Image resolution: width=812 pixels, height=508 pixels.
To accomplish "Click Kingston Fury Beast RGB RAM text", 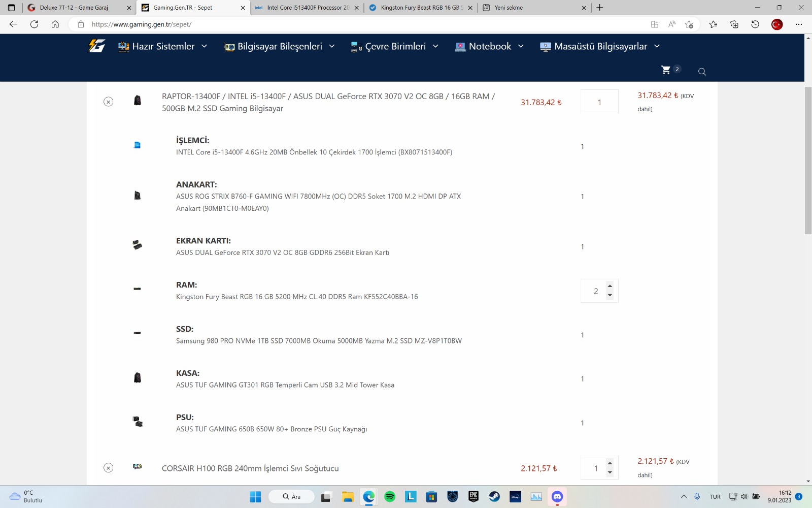I will pyautogui.click(x=297, y=297).
